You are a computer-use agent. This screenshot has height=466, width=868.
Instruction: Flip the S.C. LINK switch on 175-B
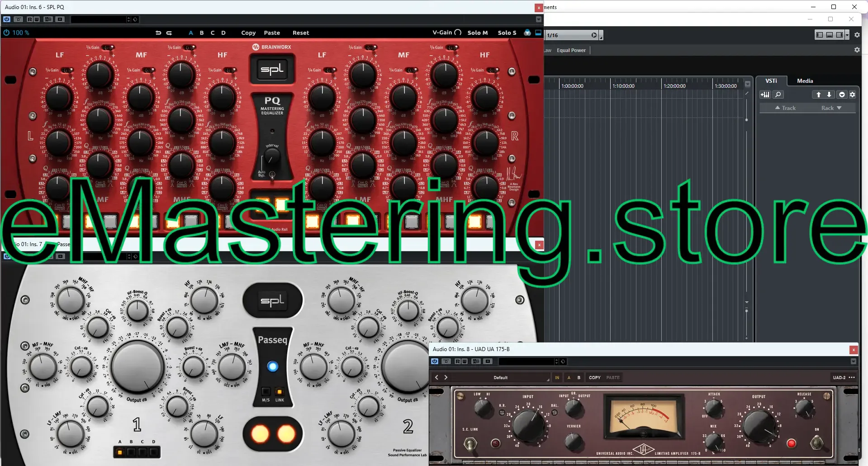point(470,443)
